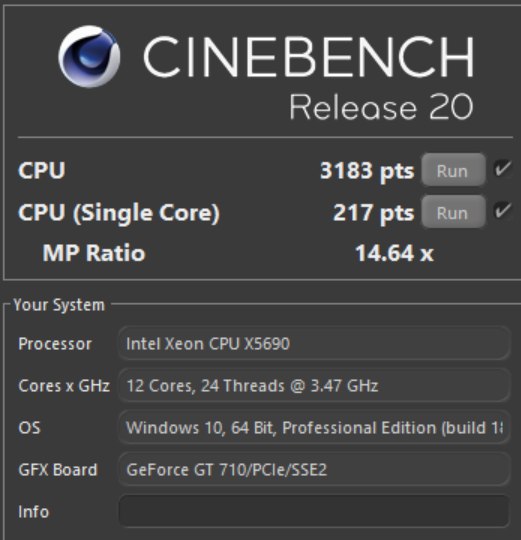Select the 217 pts single core score
This screenshot has height=540, width=521.
(x=373, y=213)
